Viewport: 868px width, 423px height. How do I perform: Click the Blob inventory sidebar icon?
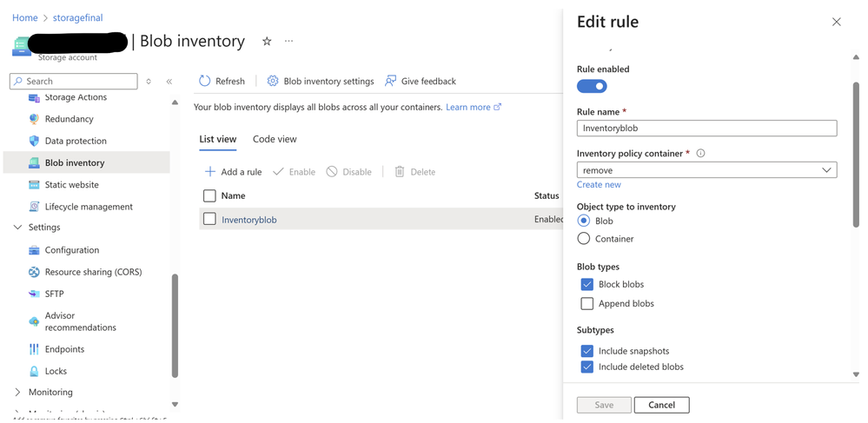coord(35,162)
